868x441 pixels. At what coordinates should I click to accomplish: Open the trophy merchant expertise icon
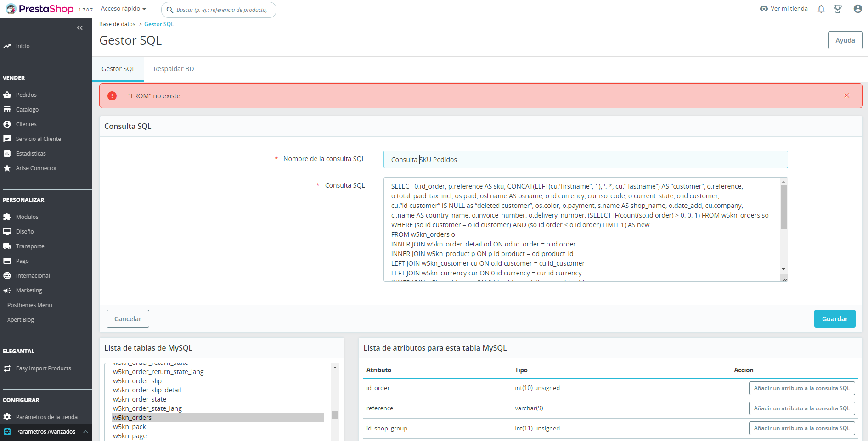tap(838, 9)
